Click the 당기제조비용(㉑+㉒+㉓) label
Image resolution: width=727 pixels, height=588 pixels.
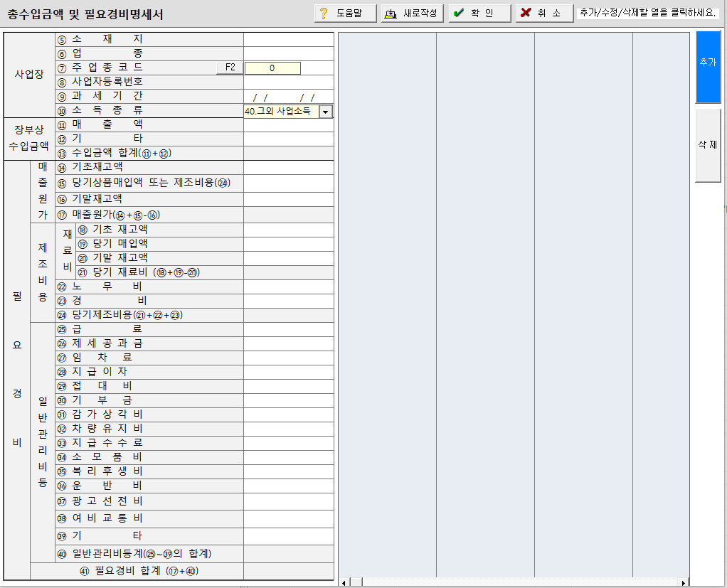tap(120, 315)
